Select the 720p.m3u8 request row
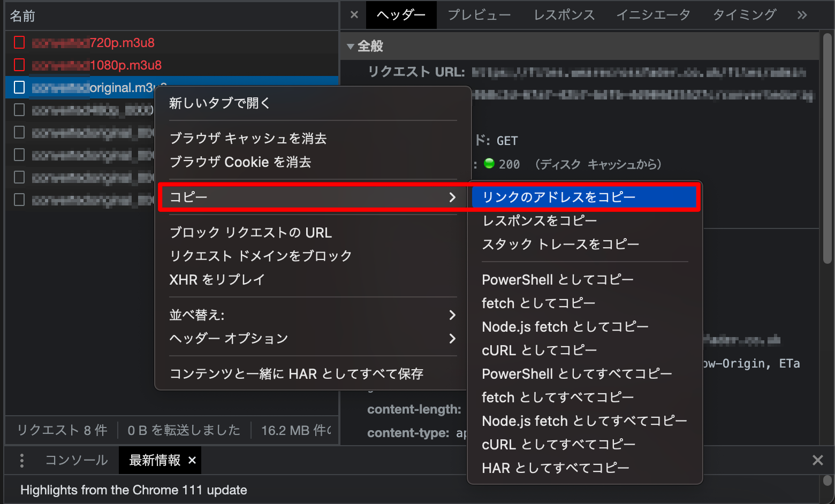Image resolution: width=835 pixels, height=504 pixels. click(x=172, y=43)
